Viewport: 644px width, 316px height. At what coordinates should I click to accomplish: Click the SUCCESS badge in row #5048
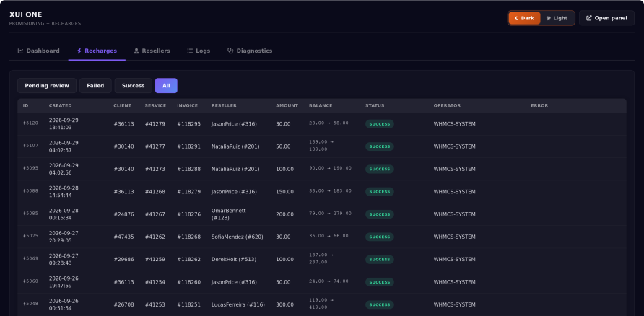click(x=380, y=305)
